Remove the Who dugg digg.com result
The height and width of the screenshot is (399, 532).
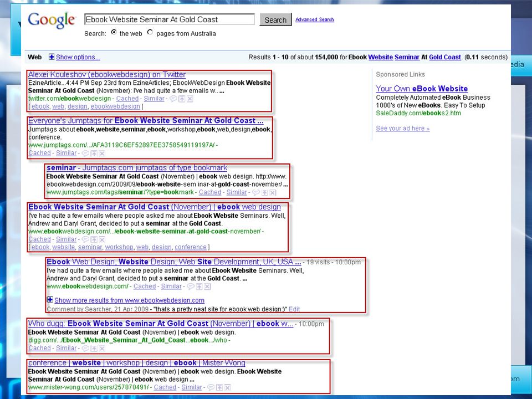102,349
